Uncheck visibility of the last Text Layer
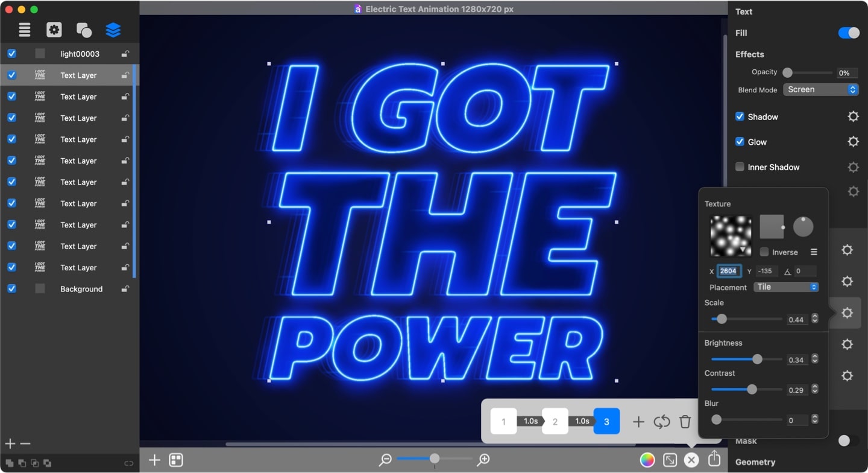868x473 pixels. [x=11, y=267]
